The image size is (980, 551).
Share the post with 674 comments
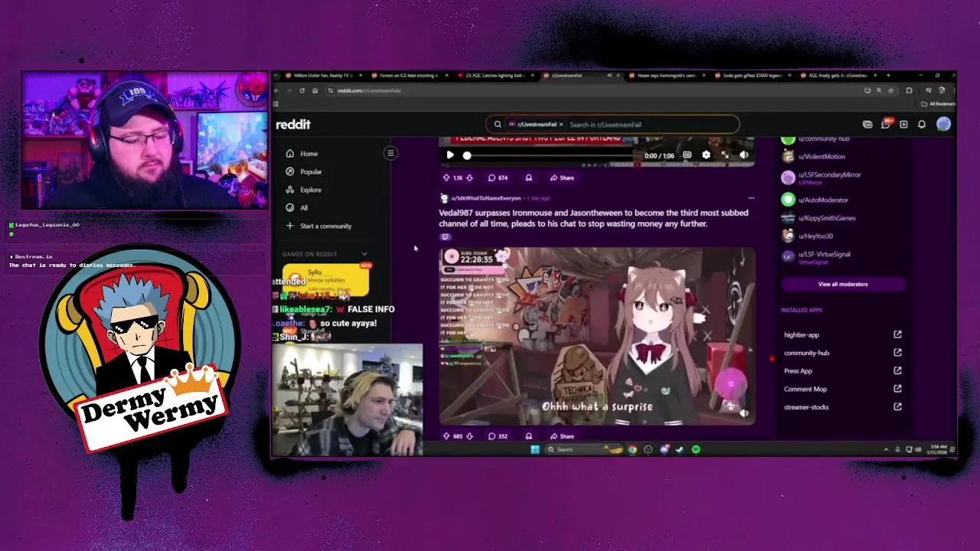pyautogui.click(x=562, y=178)
